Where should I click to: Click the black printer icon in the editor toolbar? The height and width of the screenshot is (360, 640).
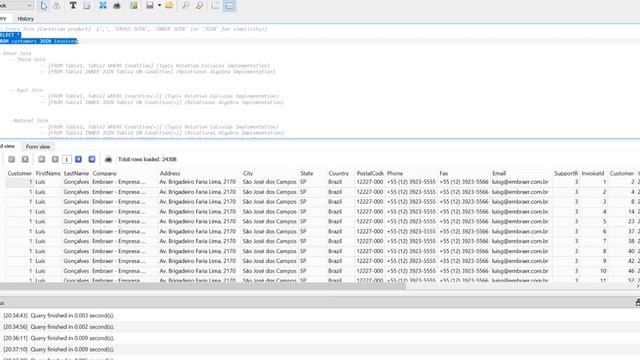117,6
